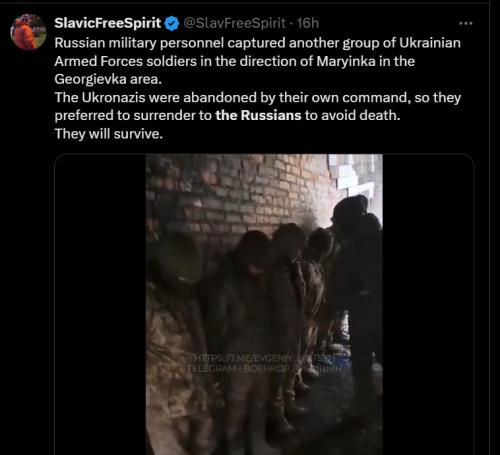Image resolution: width=500 pixels, height=455 pixels.
Task: Click the first line beginning "Russian military personnel"
Action: coord(257,43)
